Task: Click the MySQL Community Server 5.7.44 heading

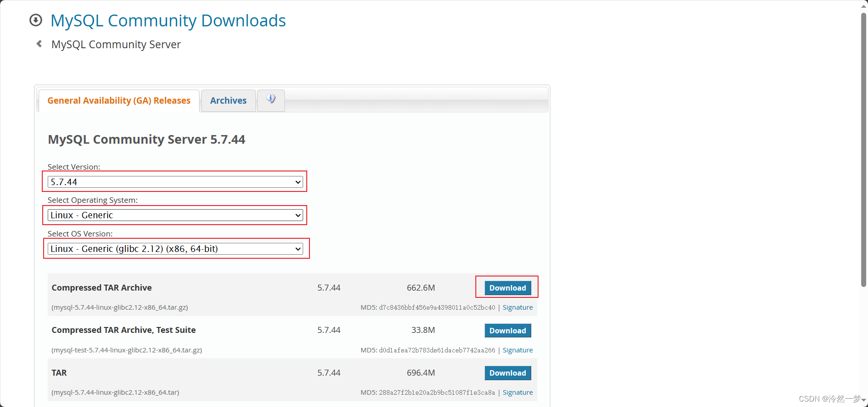Action: click(x=146, y=139)
